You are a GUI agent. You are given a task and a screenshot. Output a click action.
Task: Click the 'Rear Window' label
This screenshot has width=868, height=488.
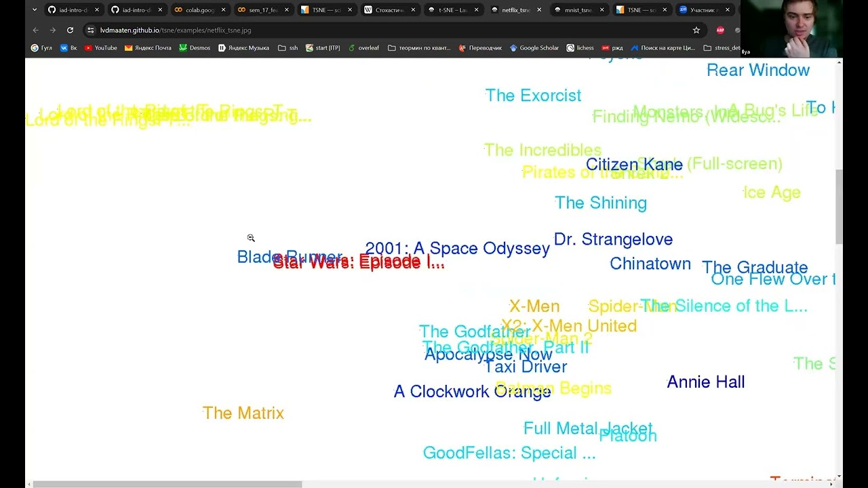click(x=758, y=70)
